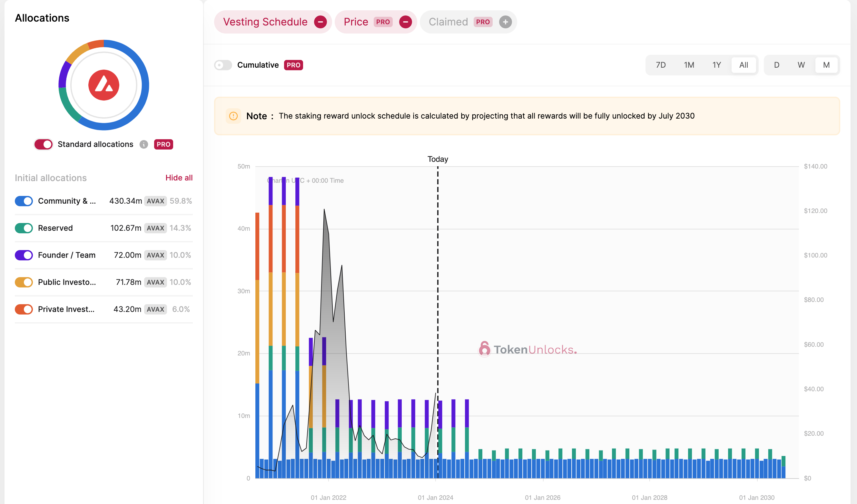Remove Vesting Schedule with minus icon

click(320, 22)
